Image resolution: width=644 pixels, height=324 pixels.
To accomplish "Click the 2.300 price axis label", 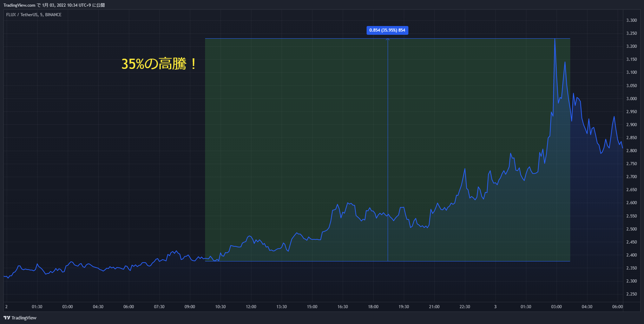I will (x=631, y=281).
